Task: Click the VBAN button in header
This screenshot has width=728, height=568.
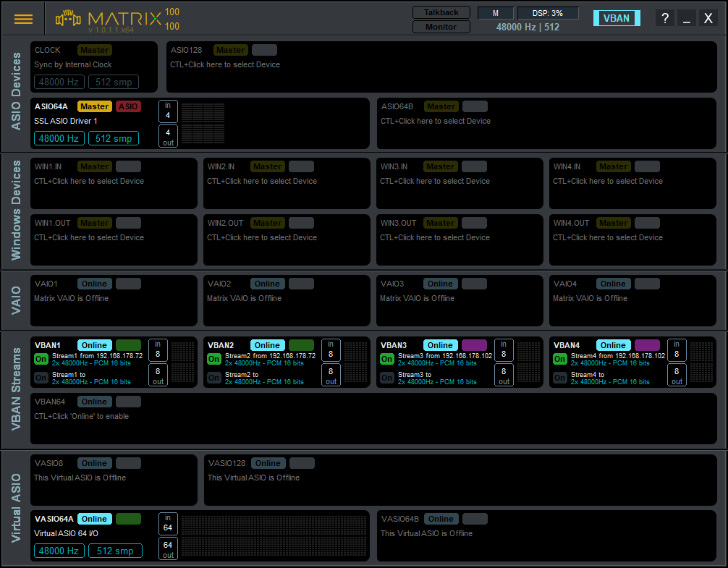Action: click(617, 19)
